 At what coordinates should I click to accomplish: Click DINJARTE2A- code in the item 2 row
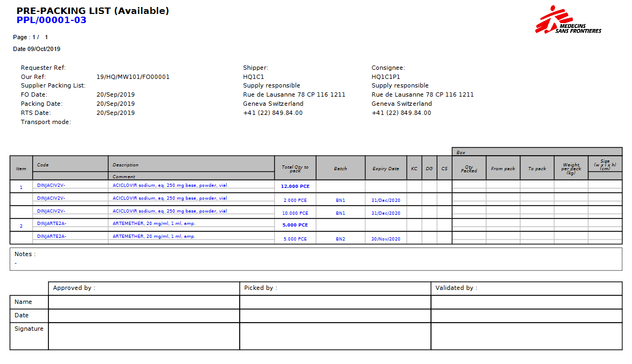52,223
